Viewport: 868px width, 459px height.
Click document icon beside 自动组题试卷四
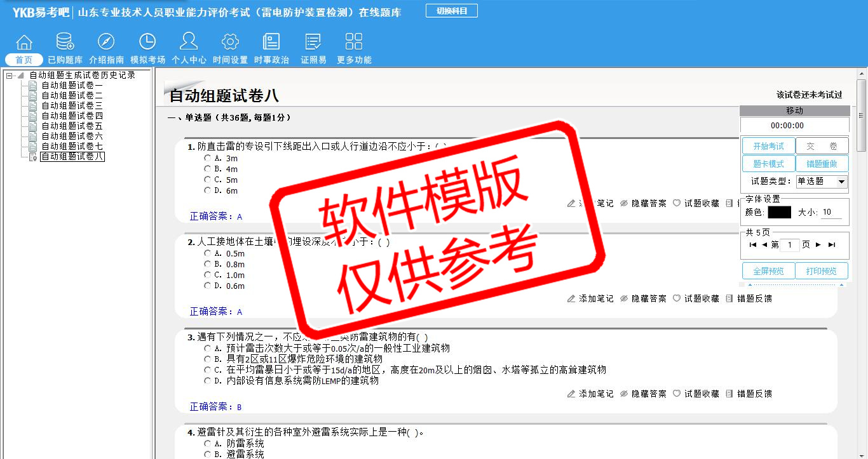click(x=33, y=116)
